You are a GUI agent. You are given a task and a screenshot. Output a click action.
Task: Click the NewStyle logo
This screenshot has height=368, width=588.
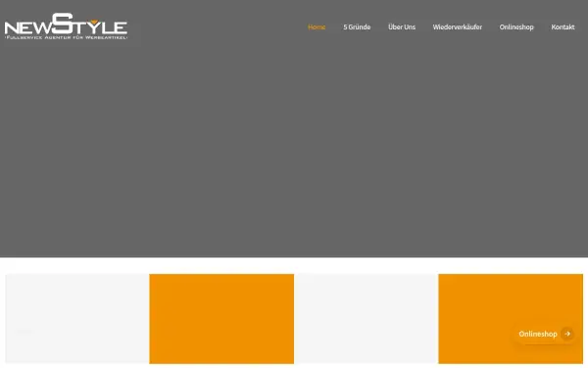tap(66, 26)
